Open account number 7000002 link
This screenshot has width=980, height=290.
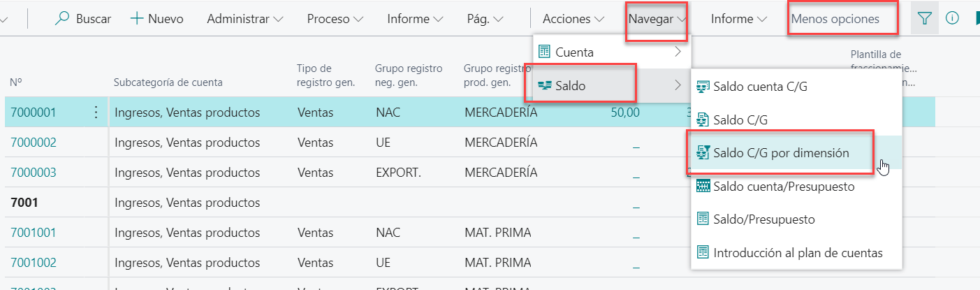click(34, 143)
